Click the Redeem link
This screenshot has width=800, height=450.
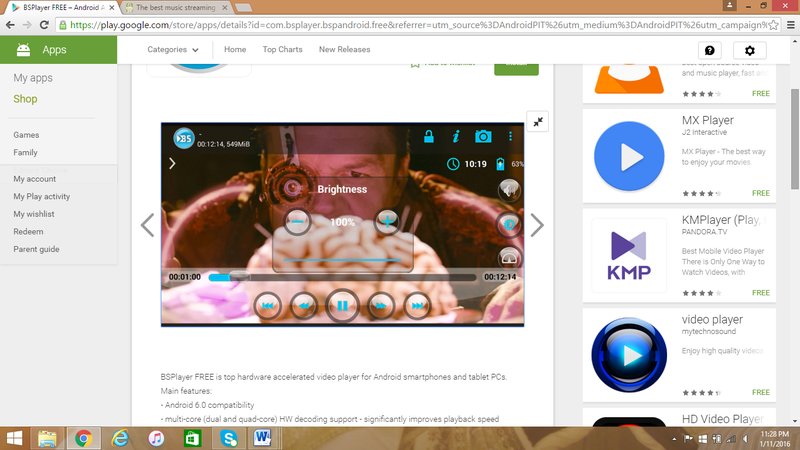tap(28, 232)
